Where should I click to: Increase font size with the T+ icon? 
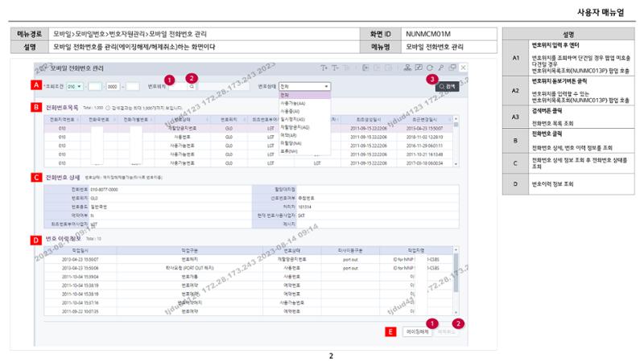[324, 68]
